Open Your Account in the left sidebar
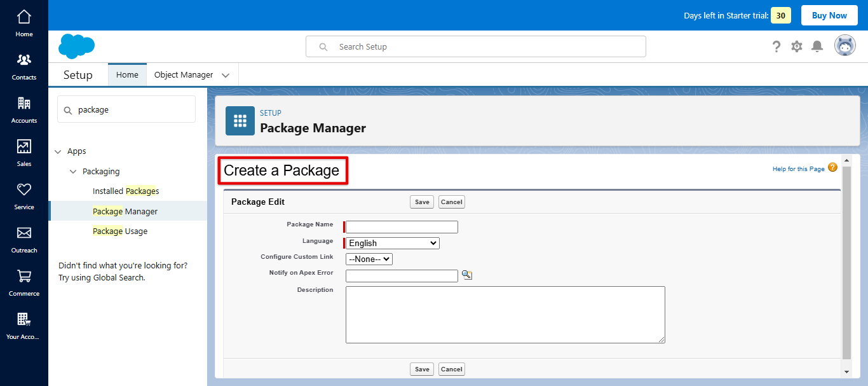868x386 pixels. click(24, 326)
